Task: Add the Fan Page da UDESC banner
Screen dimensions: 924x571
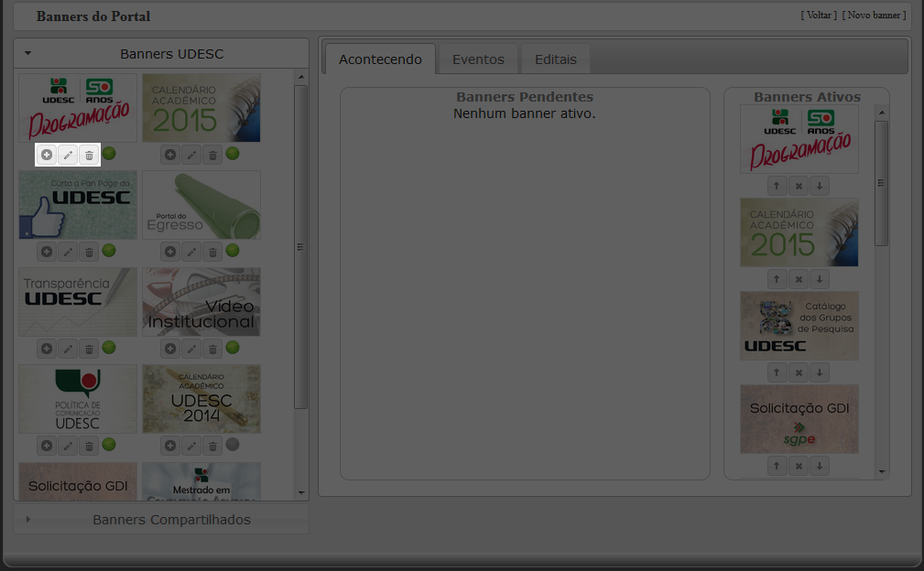Action: (x=47, y=252)
